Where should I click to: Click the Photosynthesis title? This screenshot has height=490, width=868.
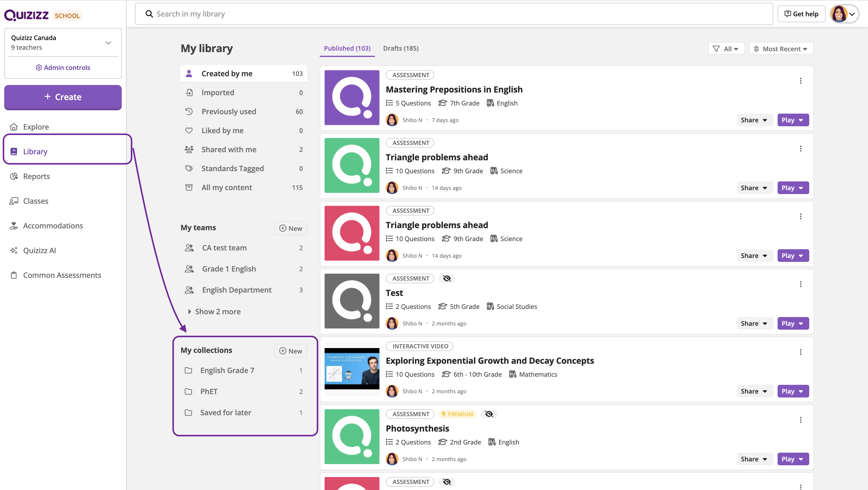point(417,428)
